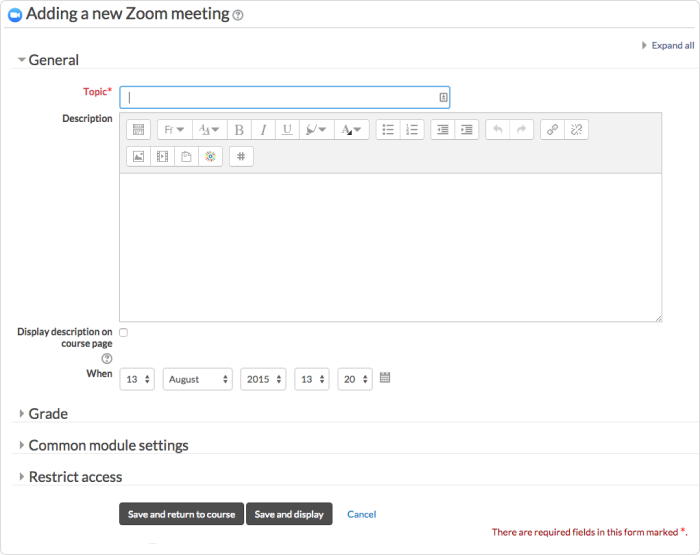Apply underline formatting
The width and height of the screenshot is (700, 555).
(x=288, y=129)
